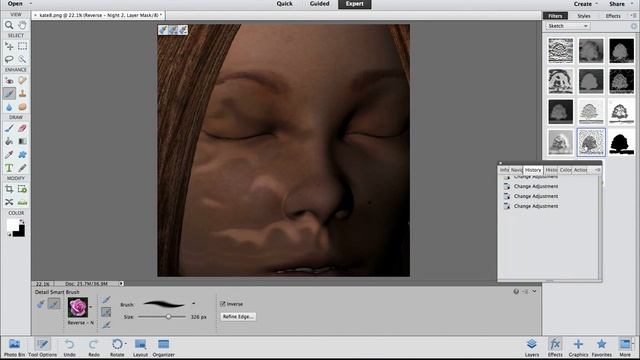Screen dimensions: 640x360
Task: Activate the Detail Smart Brush option icon
Action: [x=53, y=304]
